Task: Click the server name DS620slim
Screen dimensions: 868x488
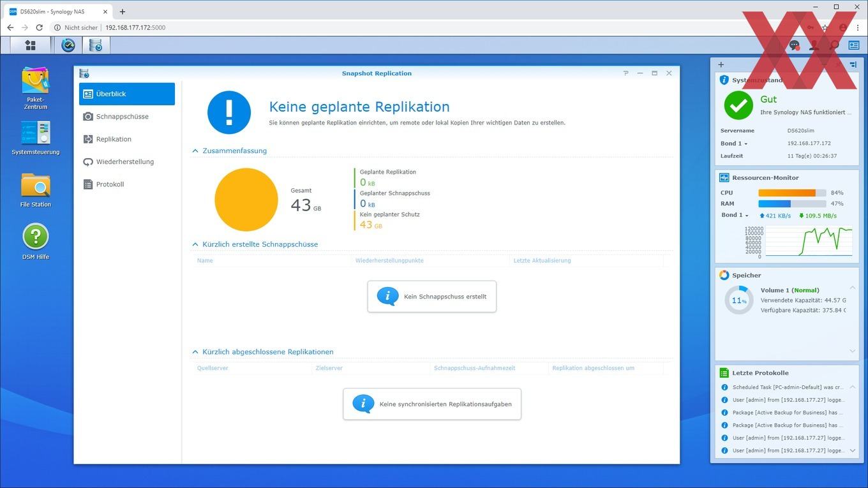Action: point(800,131)
